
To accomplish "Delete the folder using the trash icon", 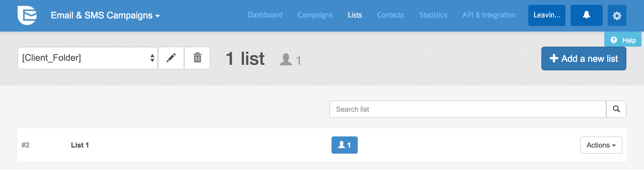I will (x=197, y=58).
